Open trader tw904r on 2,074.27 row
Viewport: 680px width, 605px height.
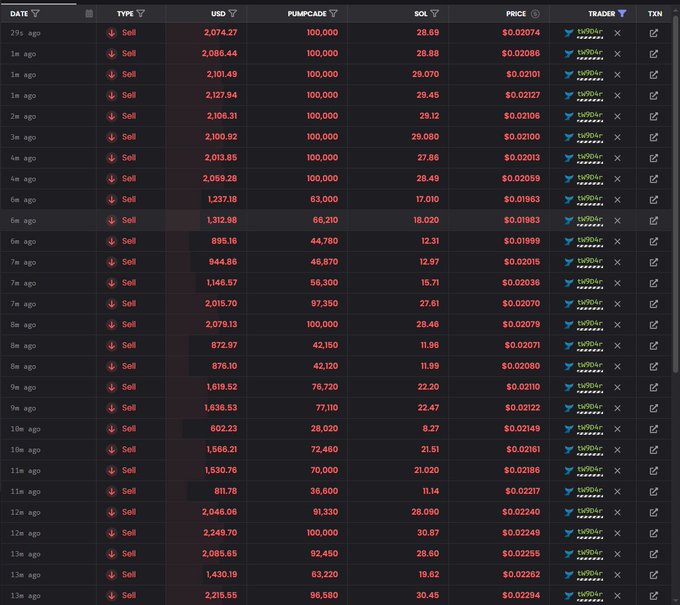pos(590,33)
